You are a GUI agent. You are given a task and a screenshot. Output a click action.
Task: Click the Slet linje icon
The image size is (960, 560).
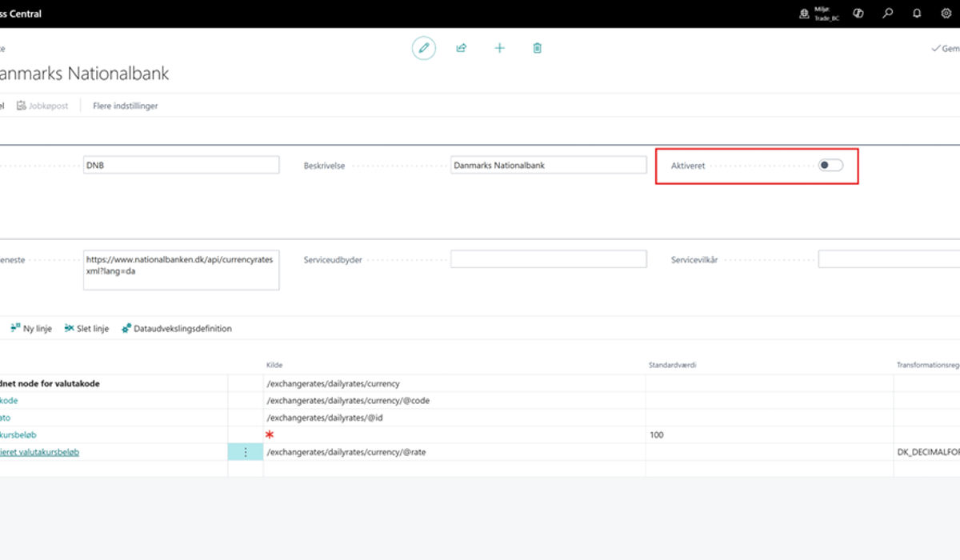(69, 328)
